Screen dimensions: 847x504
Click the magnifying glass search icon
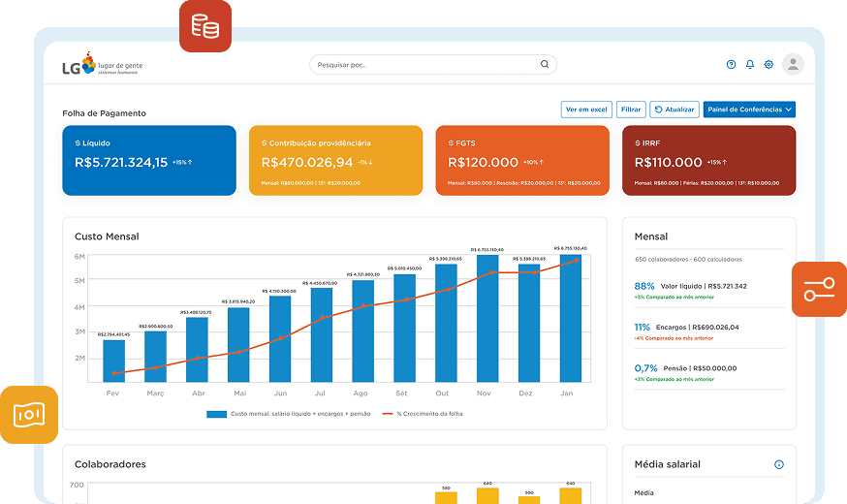pyautogui.click(x=545, y=65)
